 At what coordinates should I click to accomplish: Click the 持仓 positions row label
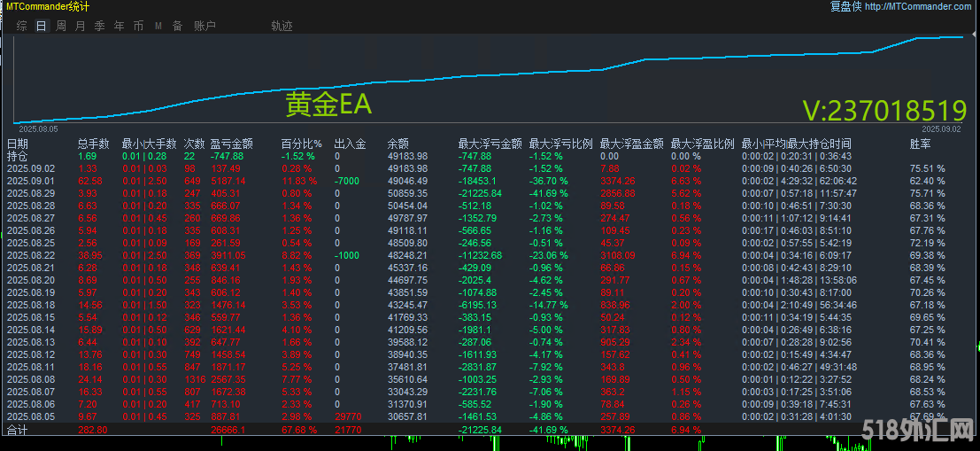tap(17, 156)
